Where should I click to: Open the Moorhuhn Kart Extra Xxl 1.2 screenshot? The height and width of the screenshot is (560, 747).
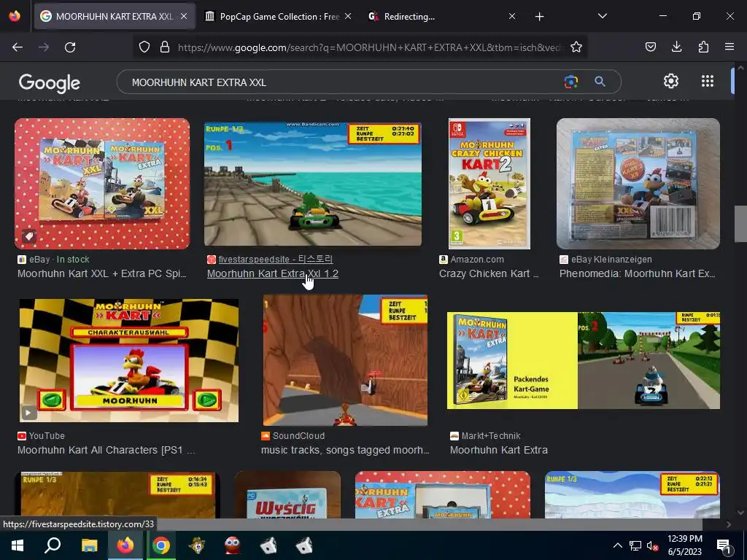[x=312, y=184]
